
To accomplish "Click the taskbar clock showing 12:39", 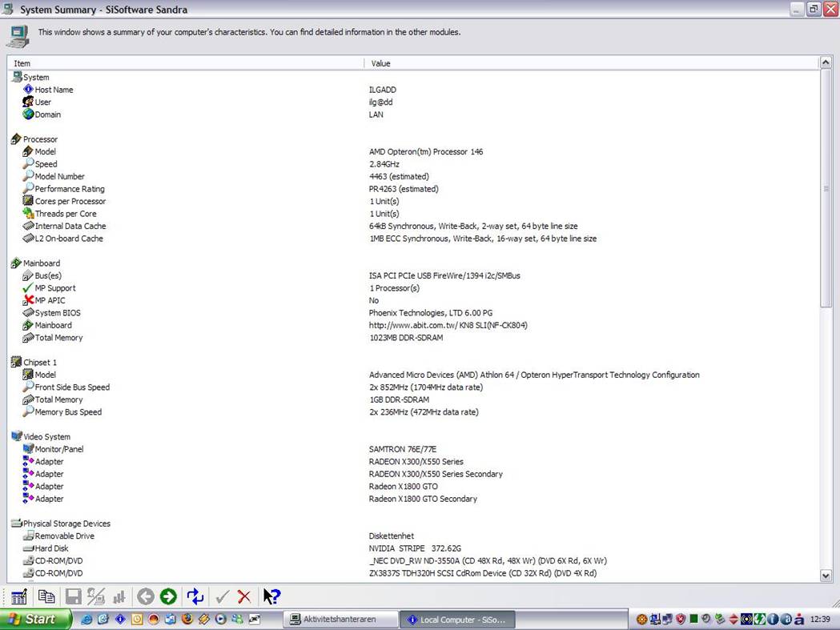I will (x=820, y=620).
